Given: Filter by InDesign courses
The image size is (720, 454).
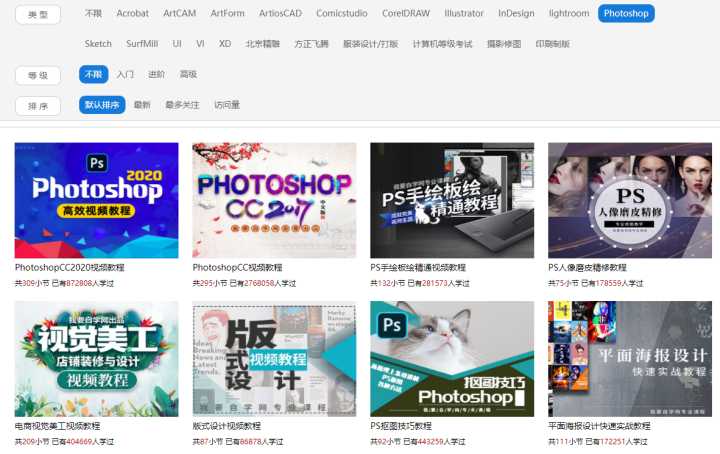Looking at the screenshot, I should point(516,13).
